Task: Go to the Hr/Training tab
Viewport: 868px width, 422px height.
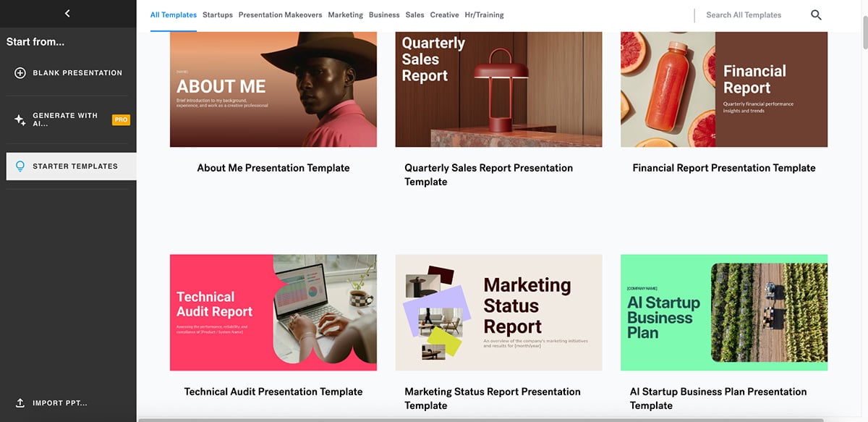Action: coord(484,14)
